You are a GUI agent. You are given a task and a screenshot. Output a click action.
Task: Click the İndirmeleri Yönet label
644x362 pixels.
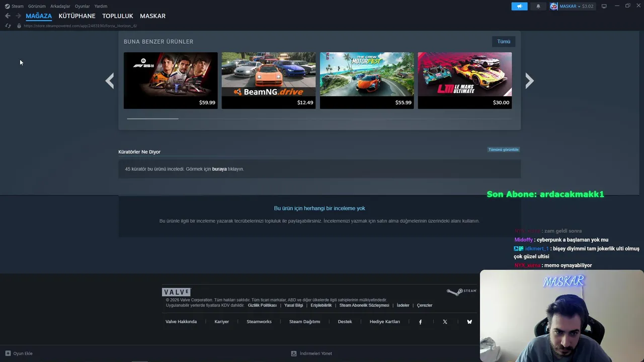tap(316, 353)
